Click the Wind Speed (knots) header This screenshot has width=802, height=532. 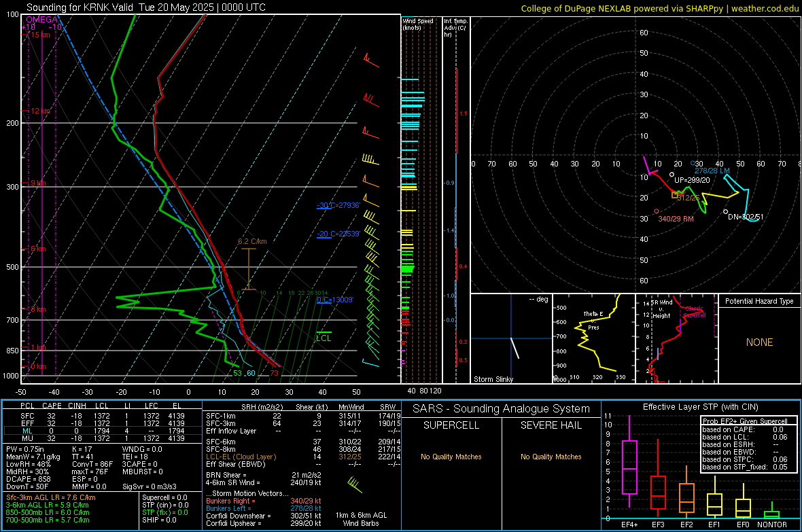418,24
